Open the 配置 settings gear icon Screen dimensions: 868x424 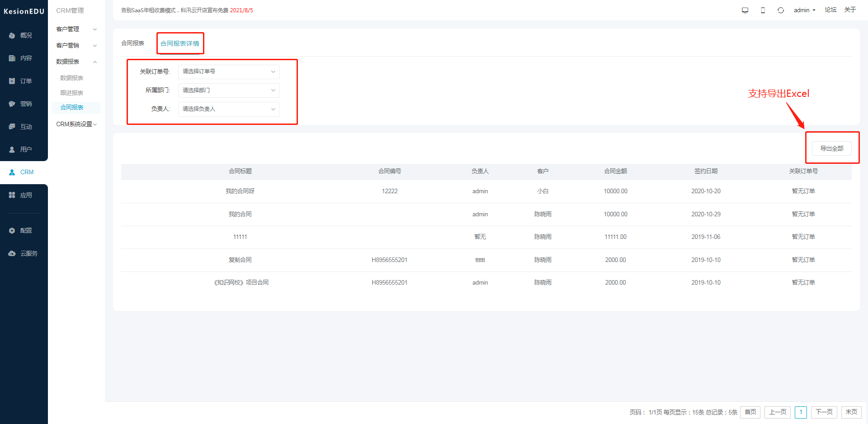point(12,230)
